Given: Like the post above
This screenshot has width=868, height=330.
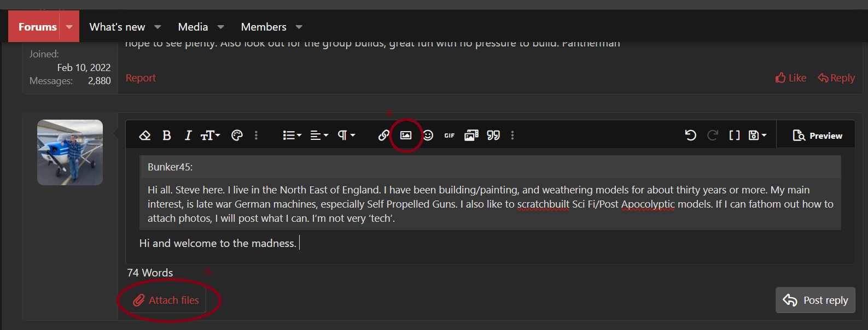Looking at the screenshot, I should 791,78.
